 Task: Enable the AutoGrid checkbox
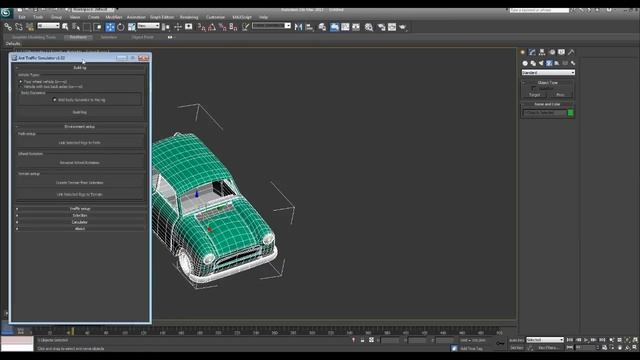coord(534,88)
